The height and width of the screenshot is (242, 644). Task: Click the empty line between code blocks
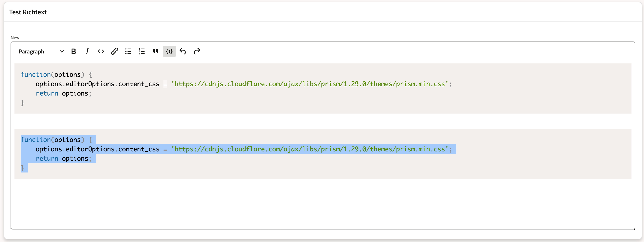(x=323, y=121)
